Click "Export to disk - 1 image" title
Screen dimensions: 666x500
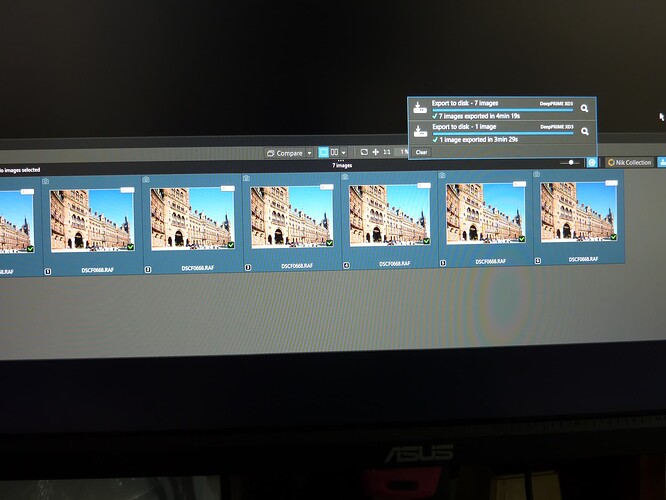(464, 127)
